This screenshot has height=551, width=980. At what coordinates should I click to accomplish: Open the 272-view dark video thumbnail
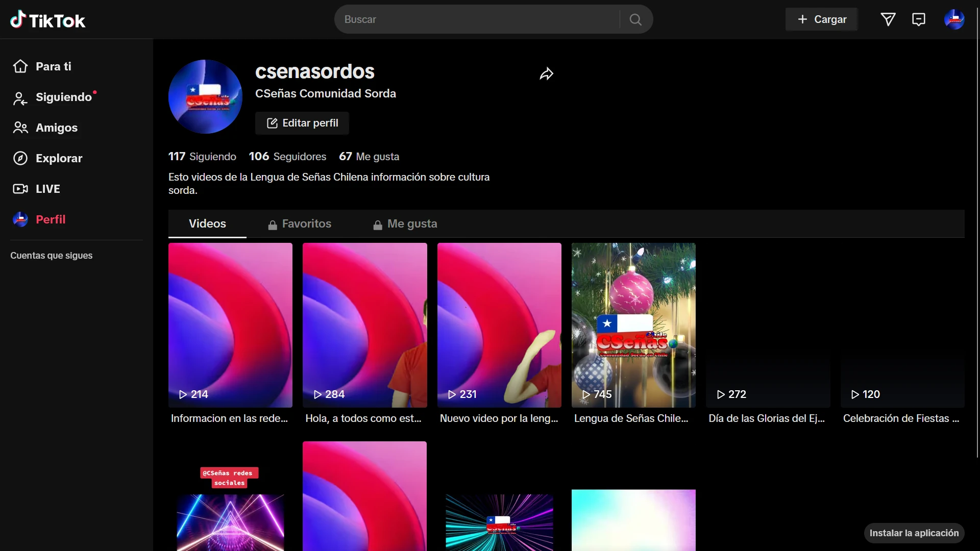[x=768, y=325]
